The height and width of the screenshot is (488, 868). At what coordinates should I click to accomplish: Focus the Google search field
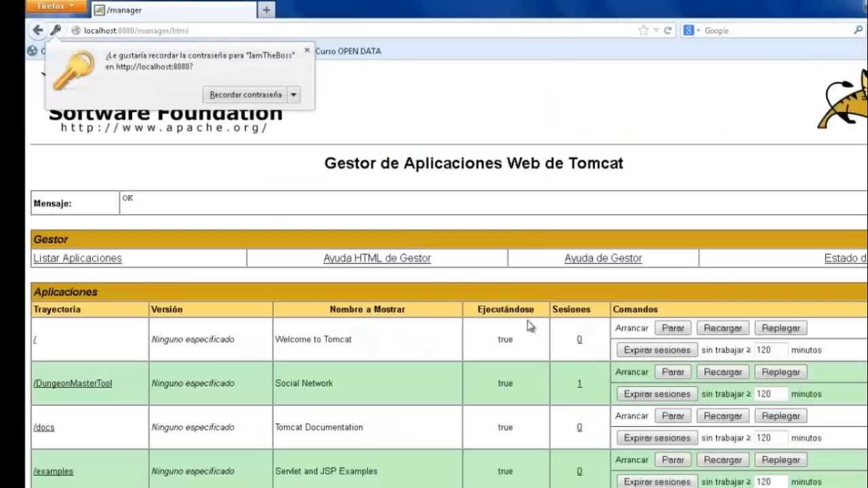(x=777, y=30)
